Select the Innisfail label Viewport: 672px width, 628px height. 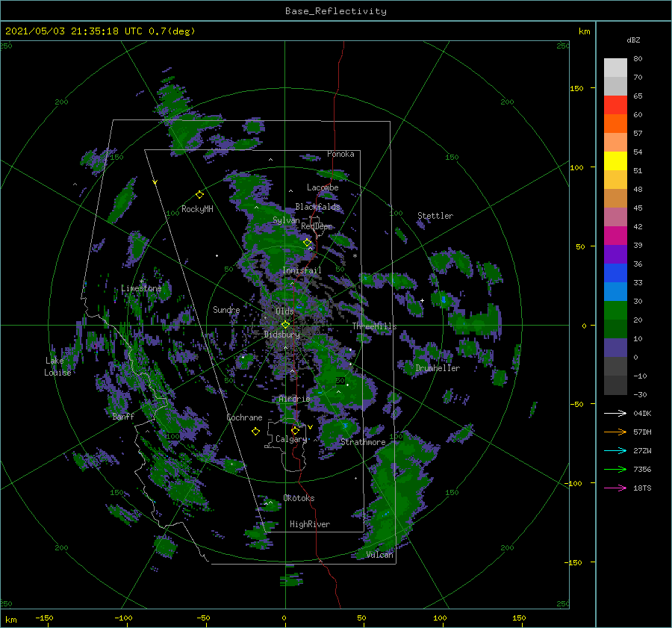[302, 270]
